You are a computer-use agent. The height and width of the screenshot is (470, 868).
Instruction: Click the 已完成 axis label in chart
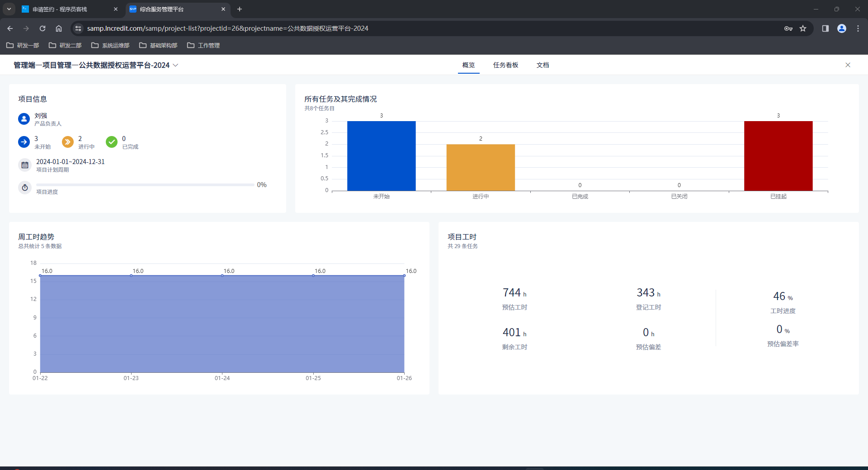click(580, 197)
